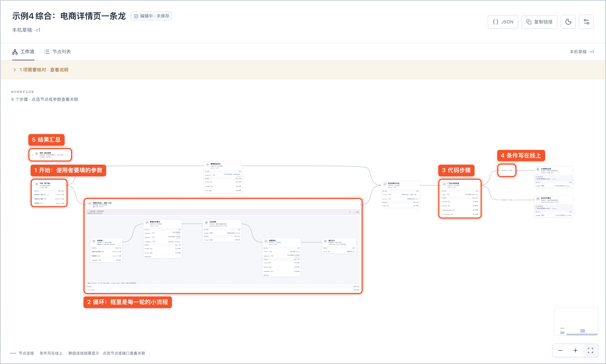Image resolution: width=606 pixels, height=364 pixels.
Task: Click the file output row in 整理商品卖点
Action: [x=223, y=190]
